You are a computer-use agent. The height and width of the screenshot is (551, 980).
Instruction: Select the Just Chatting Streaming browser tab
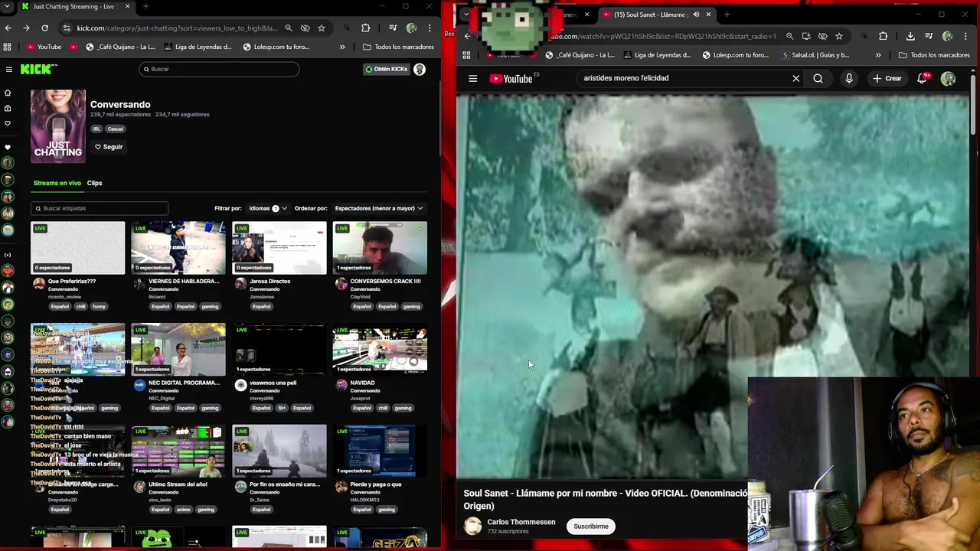pos(75,6)
